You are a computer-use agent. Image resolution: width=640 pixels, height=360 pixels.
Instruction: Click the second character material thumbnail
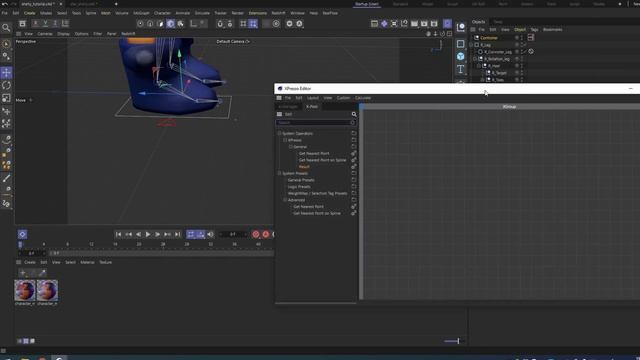coord(47,290)
